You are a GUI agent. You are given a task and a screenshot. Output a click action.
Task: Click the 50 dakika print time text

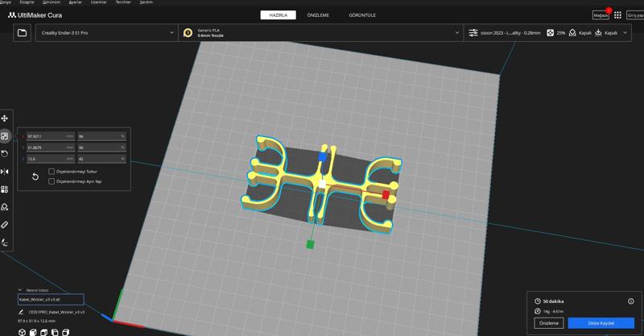553,301
